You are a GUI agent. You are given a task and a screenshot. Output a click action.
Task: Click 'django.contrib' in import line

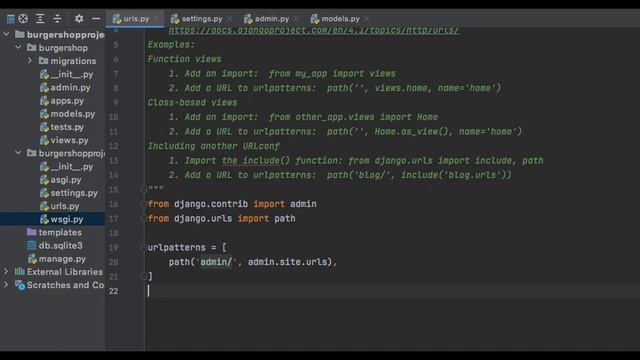211,204
